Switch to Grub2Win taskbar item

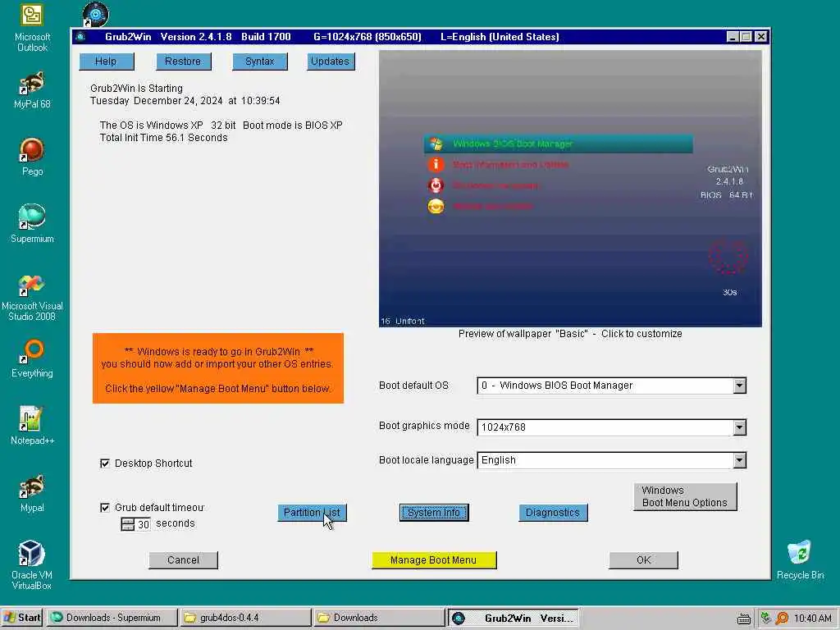click(513, 618)
